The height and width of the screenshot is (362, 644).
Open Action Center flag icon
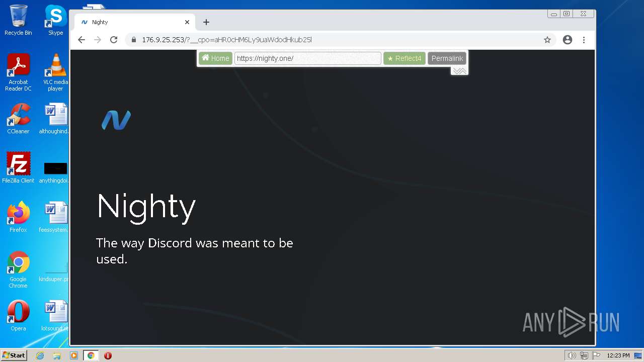(596, 355)
